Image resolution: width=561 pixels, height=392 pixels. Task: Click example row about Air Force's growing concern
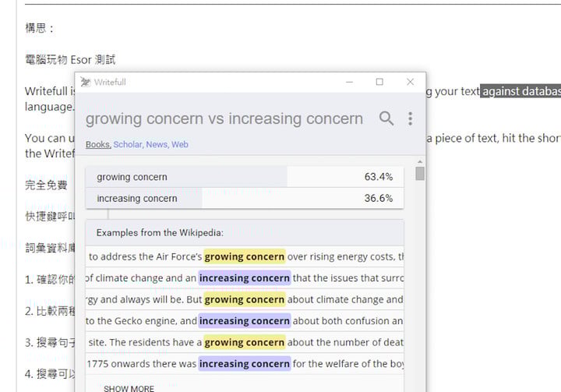[x=245, y=256]
